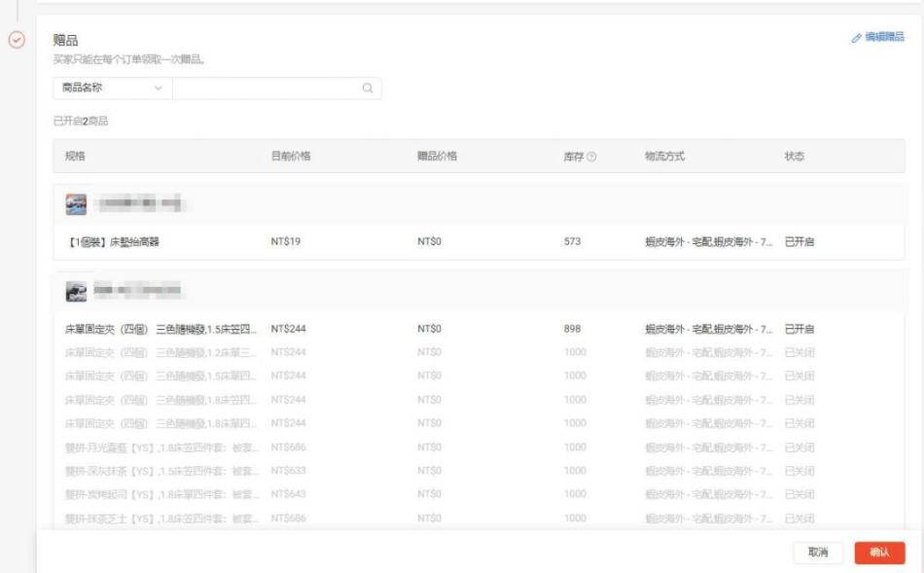Select the 【1個裝】床墊抬高器 row
Image resolution: width=924 pixels, height=573 pixels.
(112, 242)
